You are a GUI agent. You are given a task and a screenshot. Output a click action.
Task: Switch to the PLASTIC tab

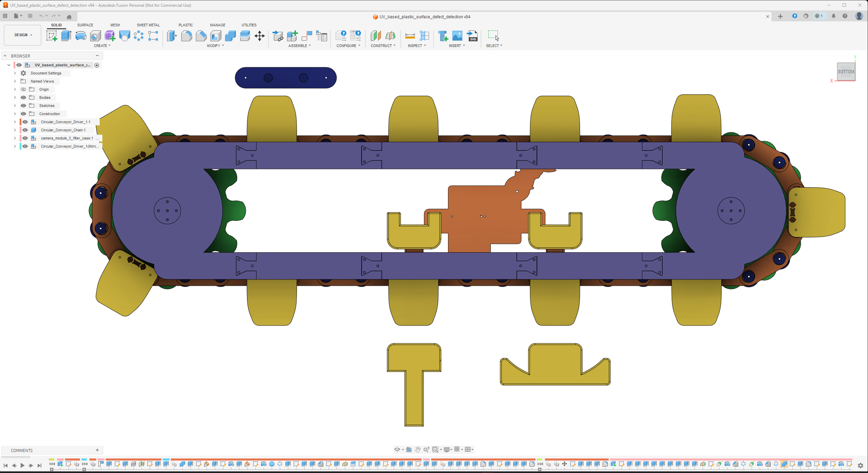point(186,25)
